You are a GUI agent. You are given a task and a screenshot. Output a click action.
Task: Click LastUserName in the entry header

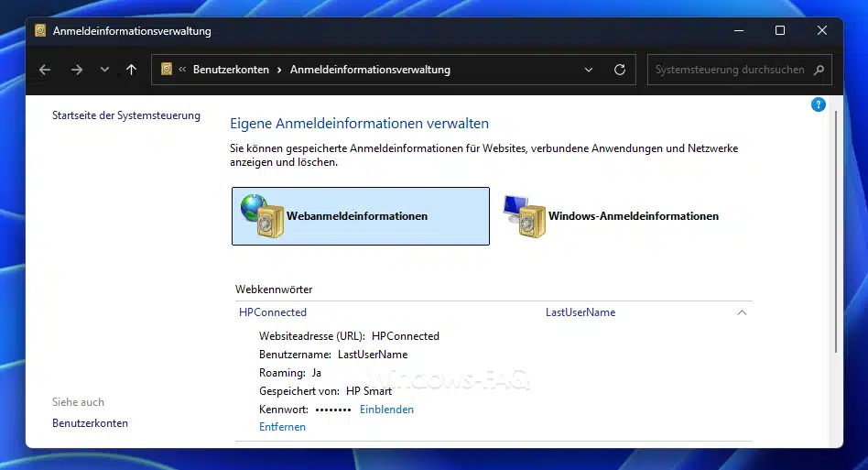click(580, 312)
